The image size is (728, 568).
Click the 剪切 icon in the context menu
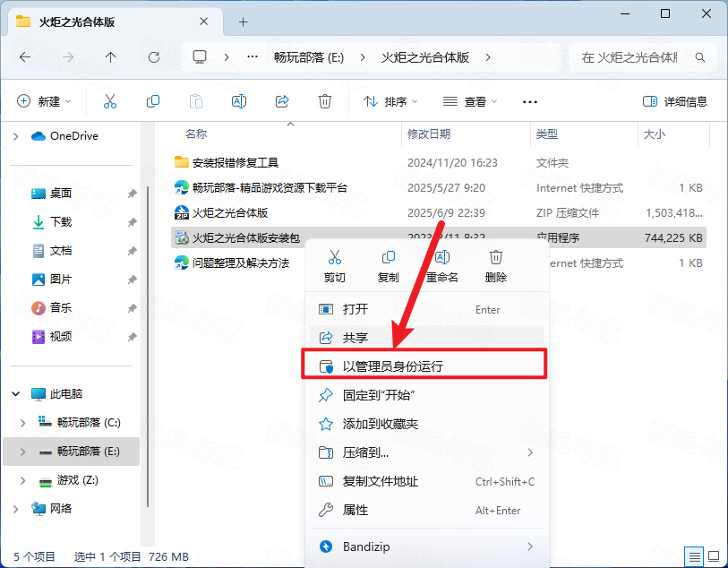[x=334, y=257]
